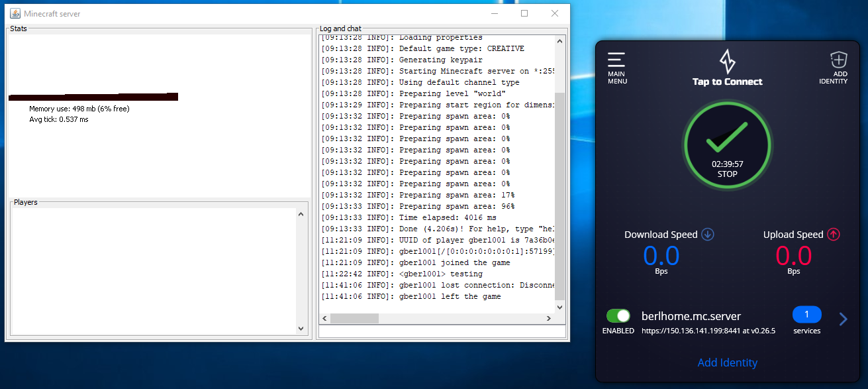The height and width of the screenshot is (389, 868).
Task: Expand berlhome.mc.server details chevron
Action: pyautogui.click(x=843, y=319)
